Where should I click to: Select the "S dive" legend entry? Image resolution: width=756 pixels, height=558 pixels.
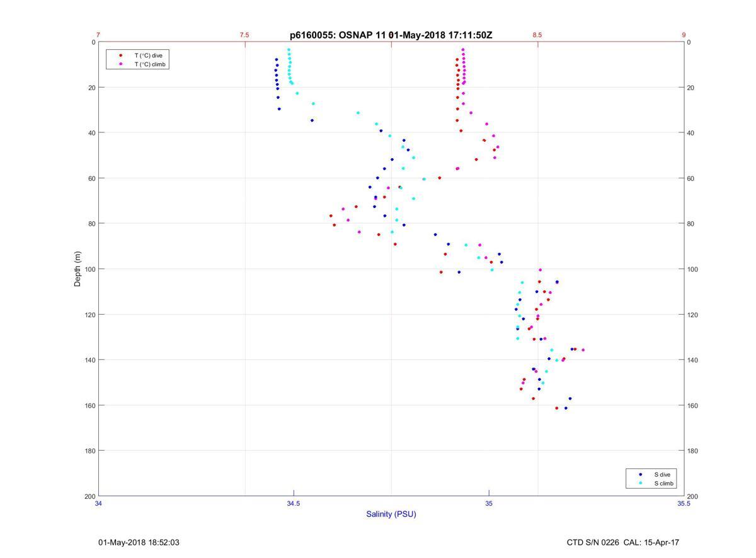[661, 474]
